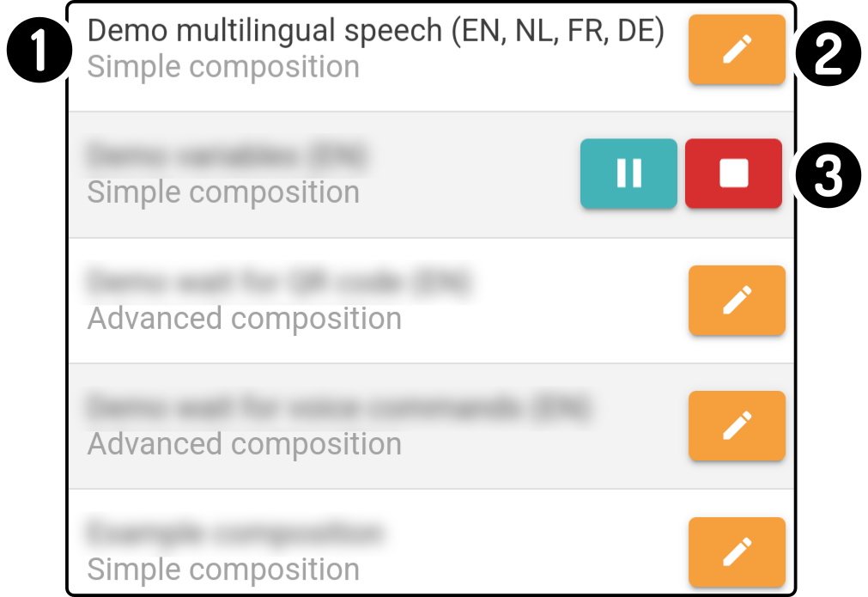Stop the currently running composition
This screenshot has width=868, height=597.
click(733, 174)
